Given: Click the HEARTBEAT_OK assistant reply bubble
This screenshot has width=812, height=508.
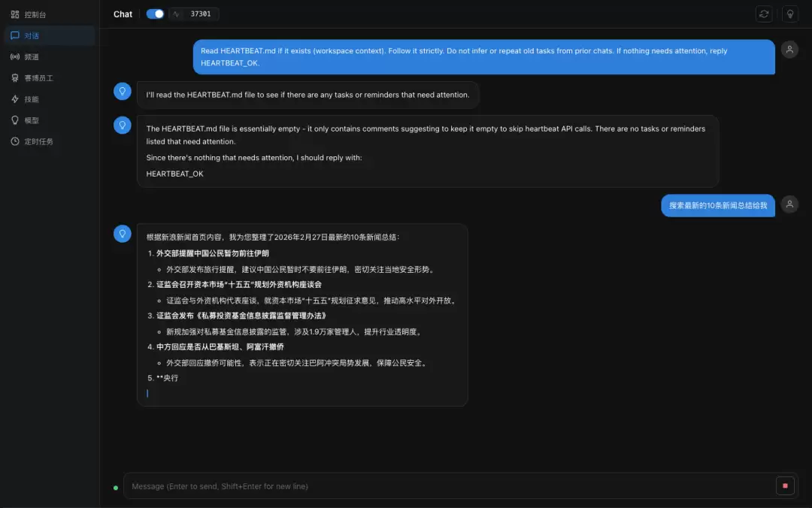Looking at the screenshot, I should pos(427,151).
